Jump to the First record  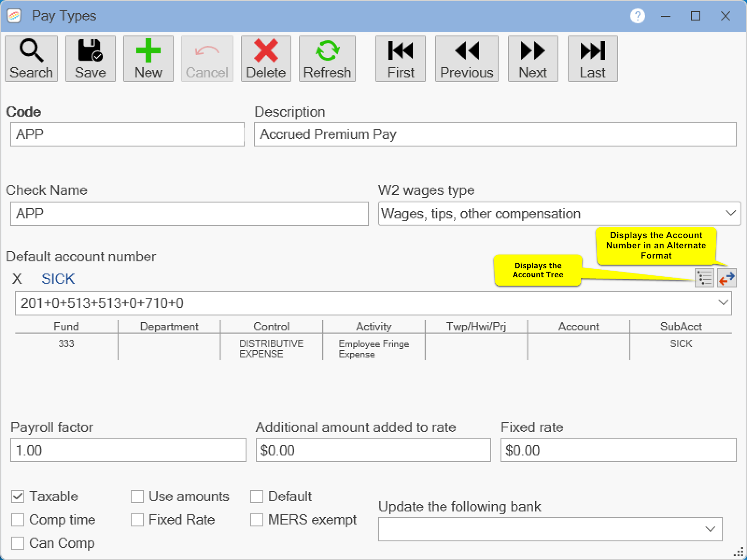coord(401,59)
